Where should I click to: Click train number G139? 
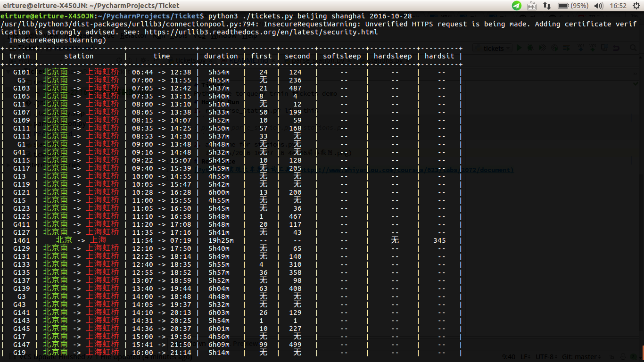21,288
